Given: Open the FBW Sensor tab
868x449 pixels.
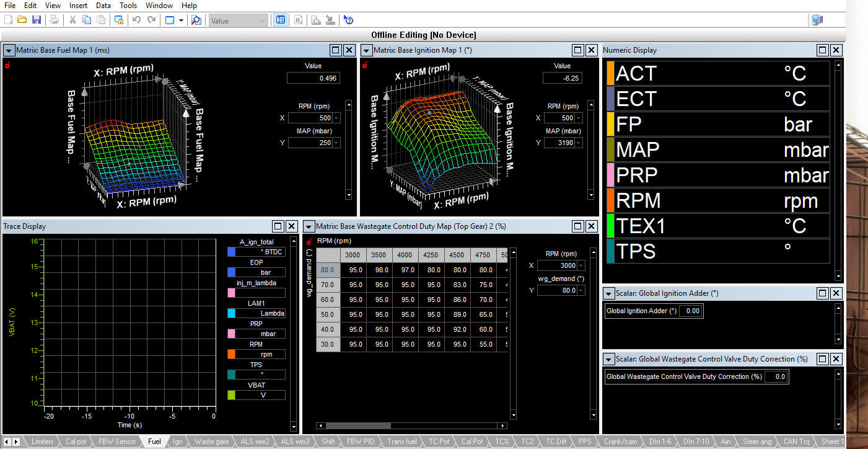Looking at the screenshot, I should 117,442.
